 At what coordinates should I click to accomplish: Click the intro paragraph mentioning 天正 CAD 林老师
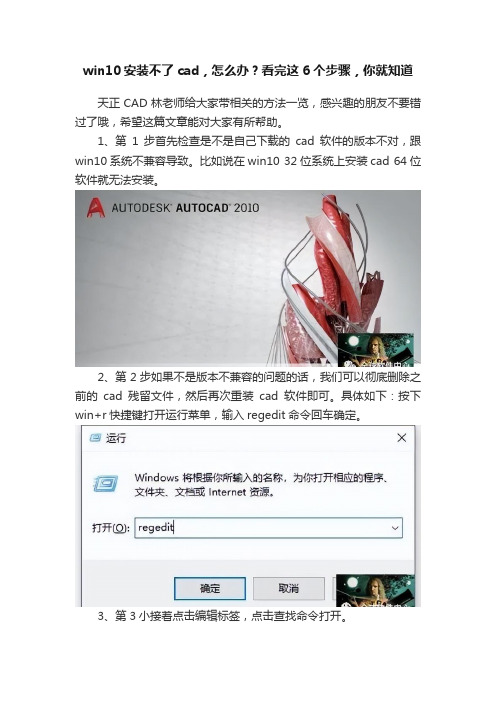point(248,112)
